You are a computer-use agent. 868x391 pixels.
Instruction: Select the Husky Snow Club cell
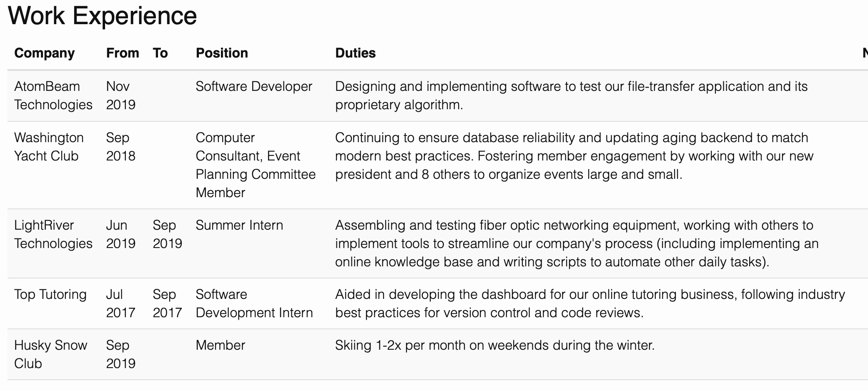coord(50,354)
